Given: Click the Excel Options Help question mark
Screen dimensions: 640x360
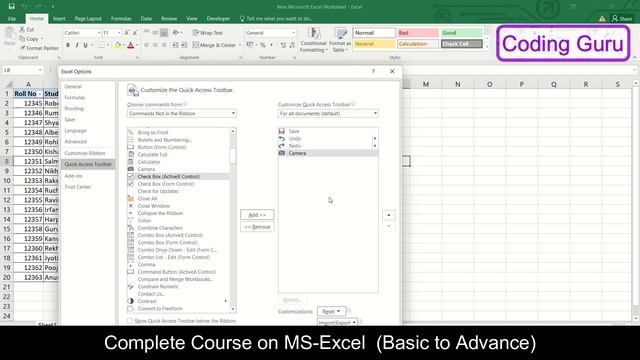Looking at the screenshot, I should [x=373, y=71].
